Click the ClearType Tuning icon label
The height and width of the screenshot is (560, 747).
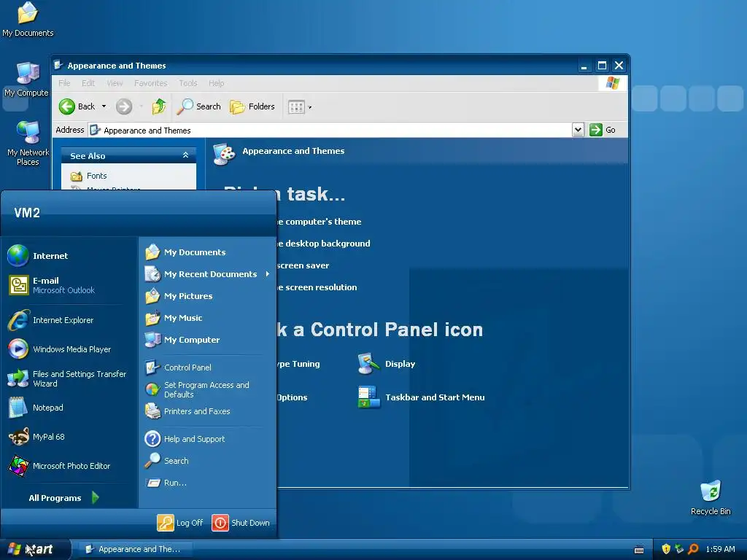(298, 364)
